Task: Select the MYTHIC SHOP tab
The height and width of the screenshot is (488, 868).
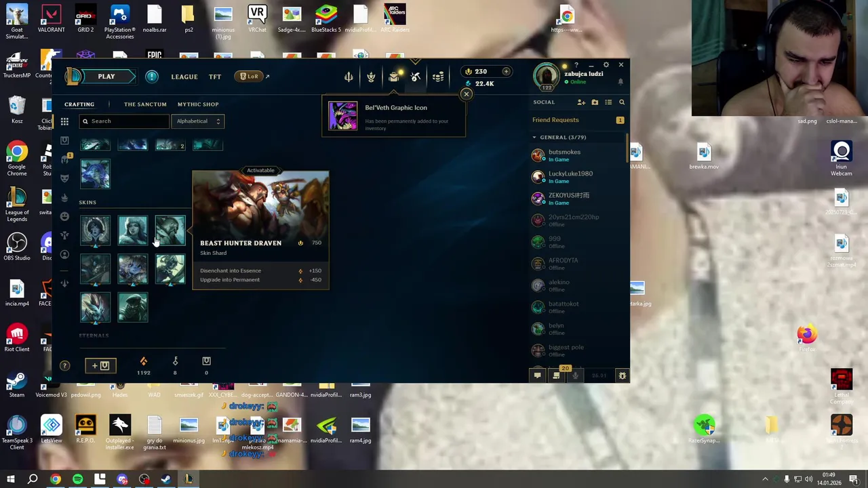Action: click(x=198, y=104)
